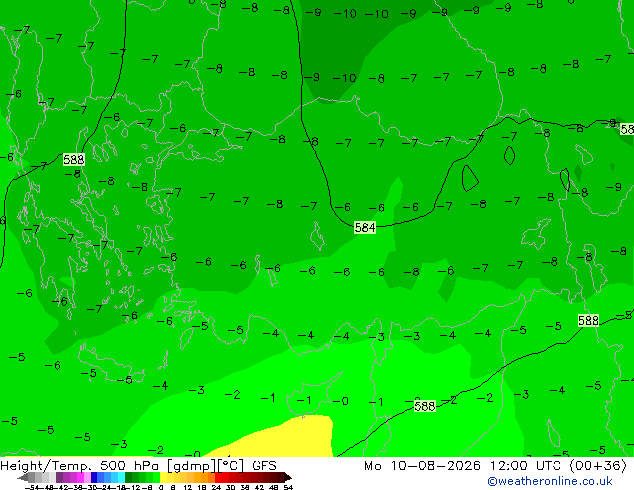
Task: Click the -0 temperature value east of Cyprus
Action: (340, 401)
